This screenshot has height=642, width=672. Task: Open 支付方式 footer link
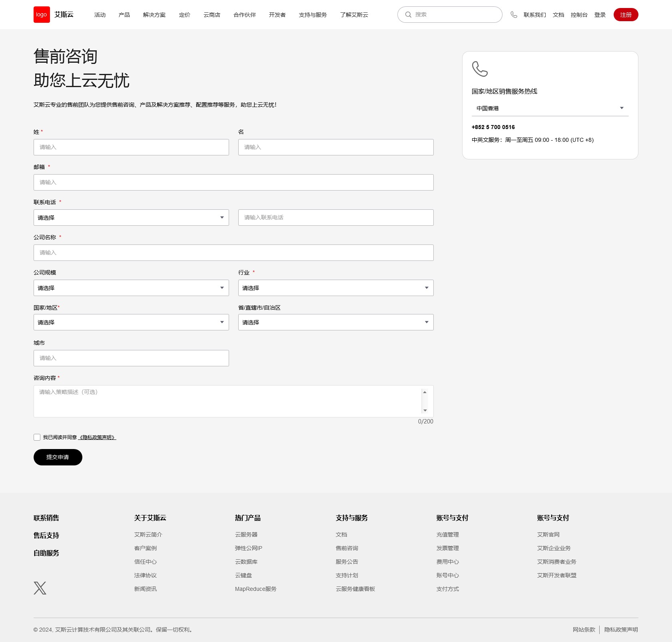pyautogui.click(x=448, y=589)
